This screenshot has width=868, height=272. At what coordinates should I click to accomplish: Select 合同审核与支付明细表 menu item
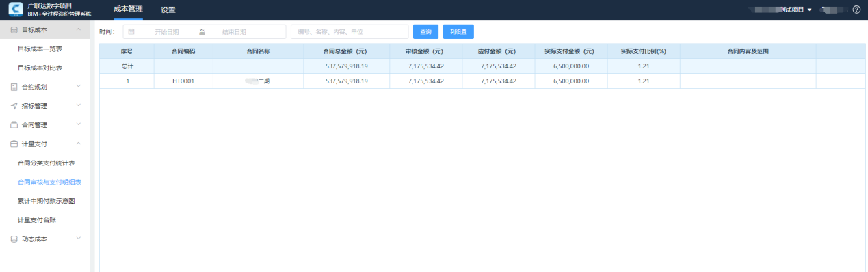tap(49, 182)
